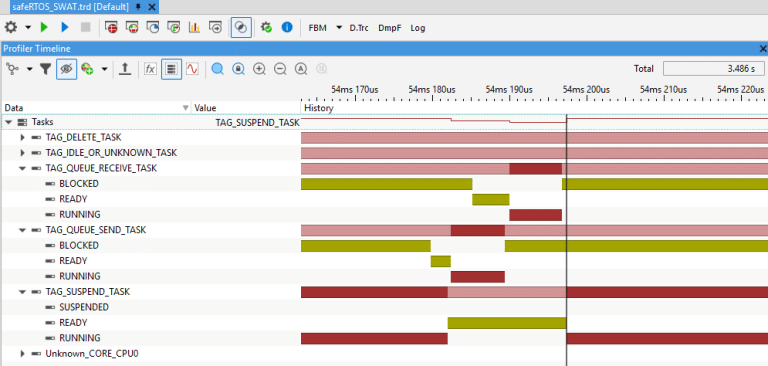Viewport: 768px width, 366px height.
Task: Click the gray stop button
Action: [86, 28]
